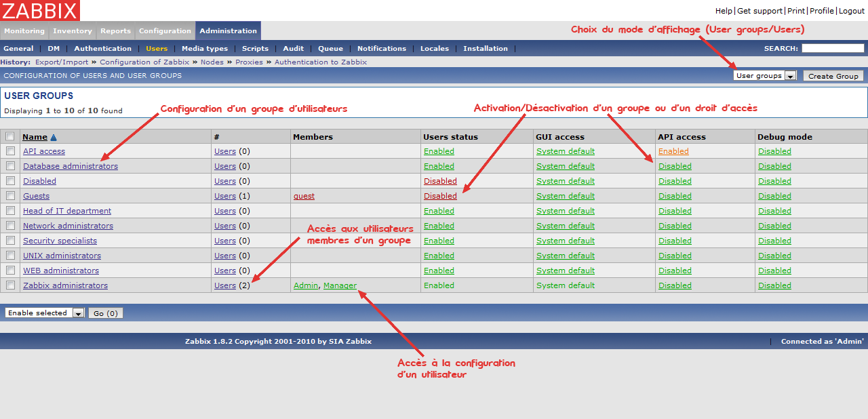
Task: Click the Name column sort arrow
Action: 54,137
